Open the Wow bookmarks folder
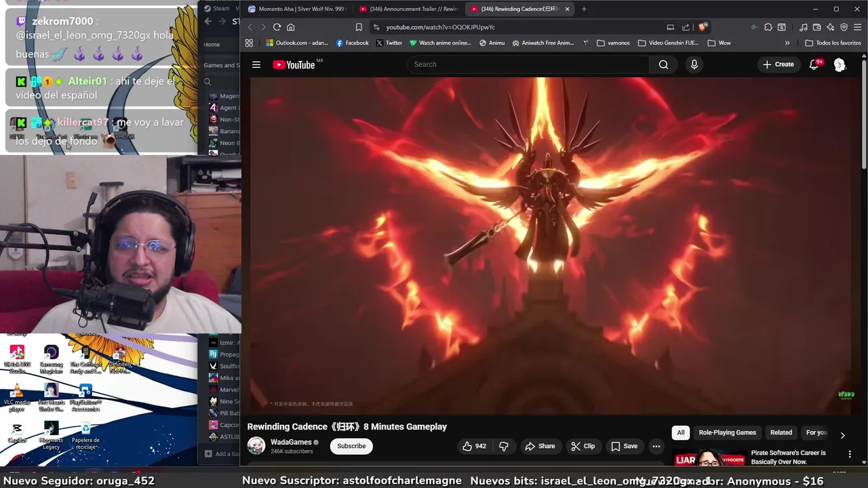The image size is (868, 488). 719,43
